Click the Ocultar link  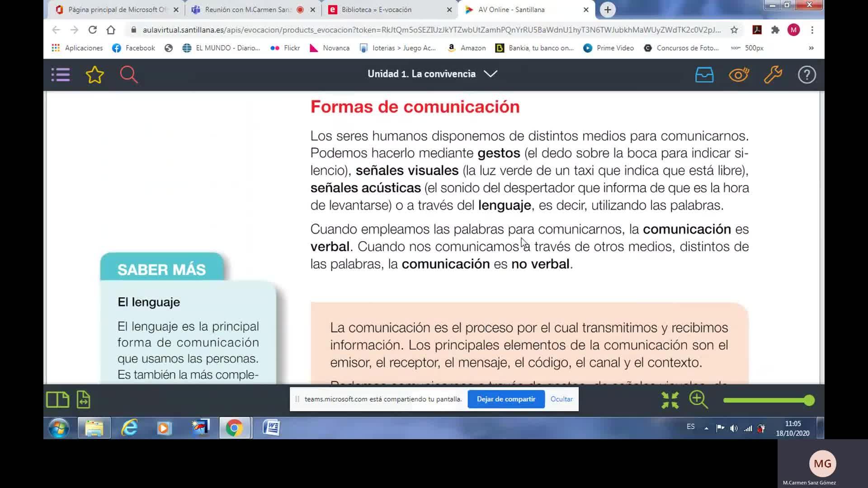coord(561,399)
